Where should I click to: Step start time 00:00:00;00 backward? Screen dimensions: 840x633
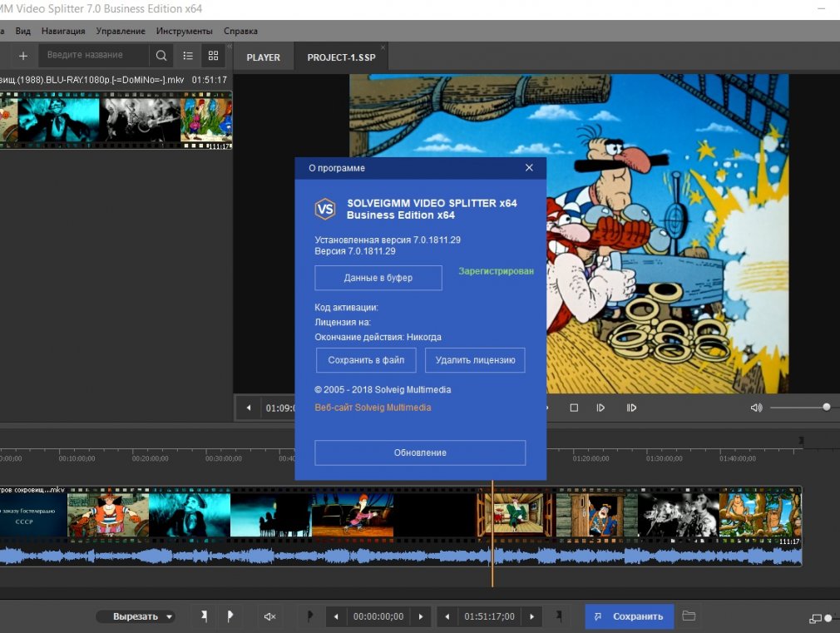pos(336,617)
